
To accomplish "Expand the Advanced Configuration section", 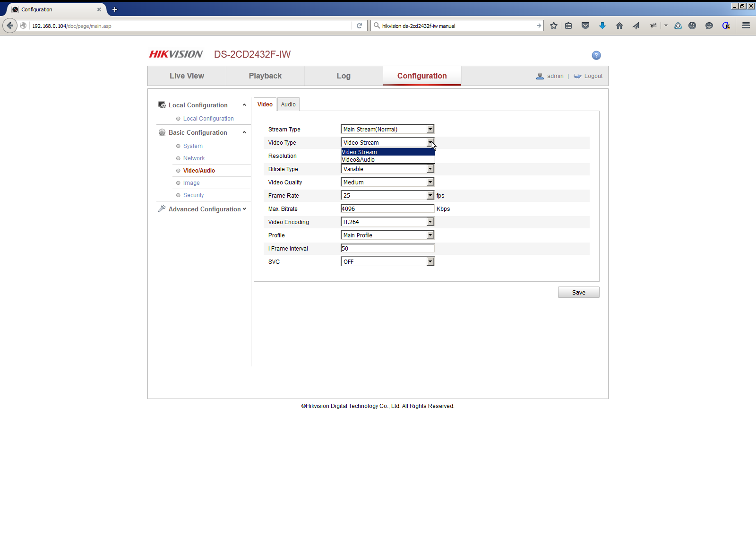I will click(244, 209).
